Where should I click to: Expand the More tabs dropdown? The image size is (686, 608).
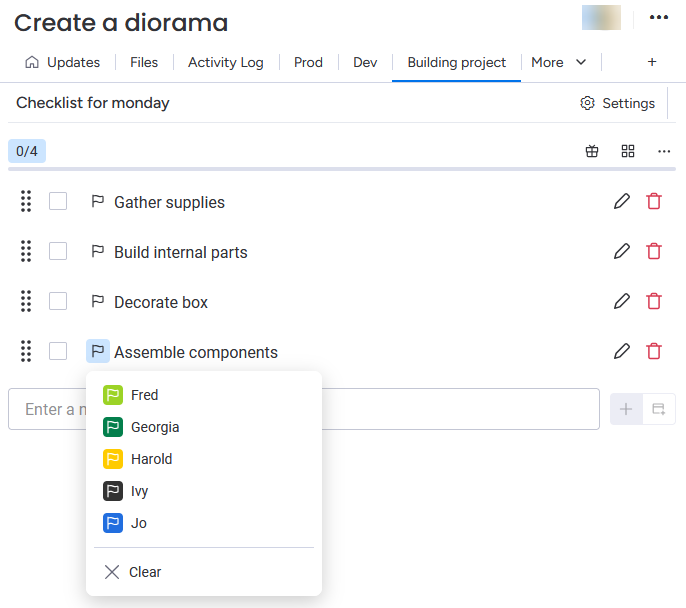pos(559,62)
